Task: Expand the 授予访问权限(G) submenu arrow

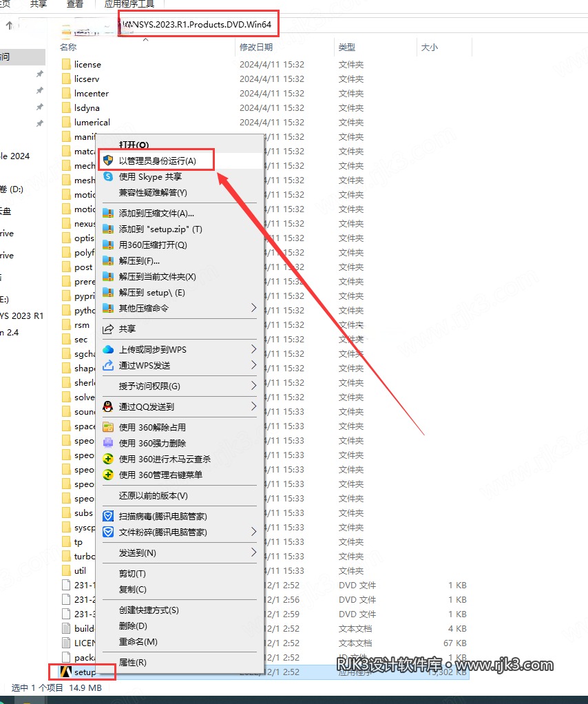Action: (253, 386)
